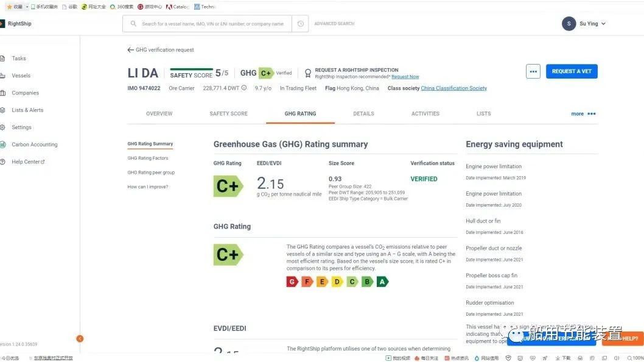
Task: Switch to the OVERVIEW tab
Action: point(159,114)
